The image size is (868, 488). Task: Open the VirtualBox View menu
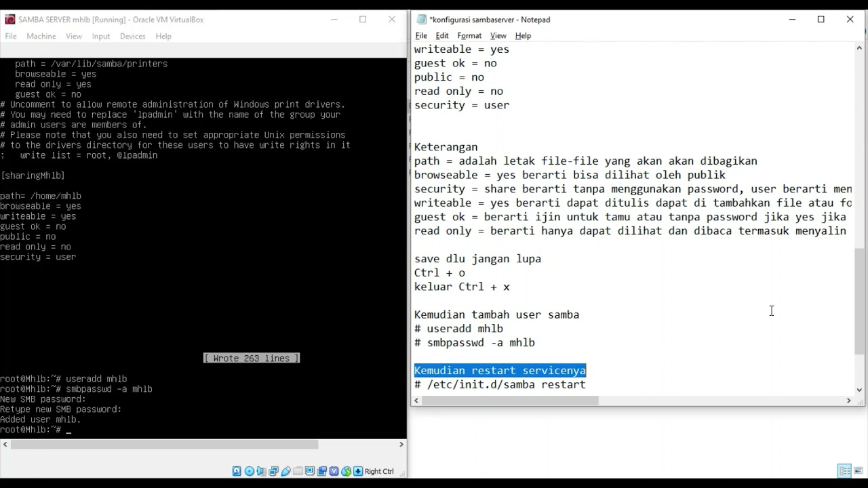point(74,36)
